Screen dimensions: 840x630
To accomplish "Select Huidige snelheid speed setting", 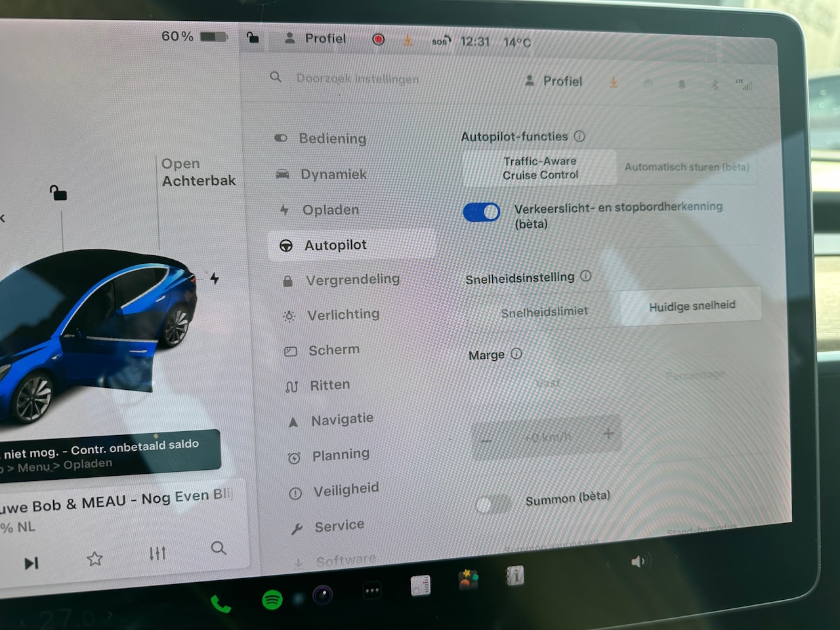I will 692,306.
